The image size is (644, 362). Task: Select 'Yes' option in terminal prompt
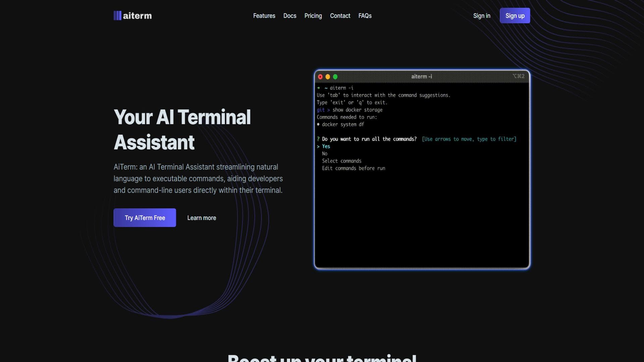tap(326, 146)
